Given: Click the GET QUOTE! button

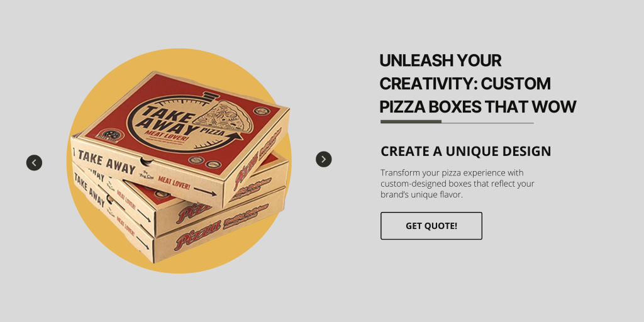Looking at the screenshot, I should (x=431, y=226).
